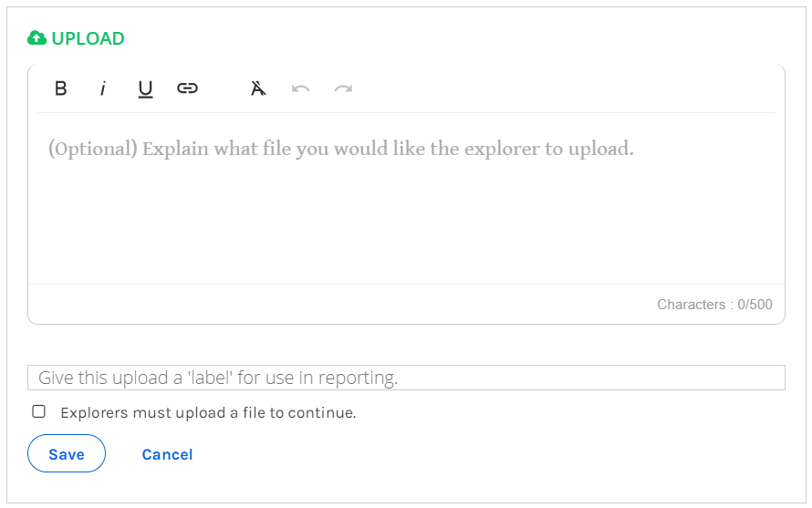
Task: Save the upload step
Action: tap(67, 453)
